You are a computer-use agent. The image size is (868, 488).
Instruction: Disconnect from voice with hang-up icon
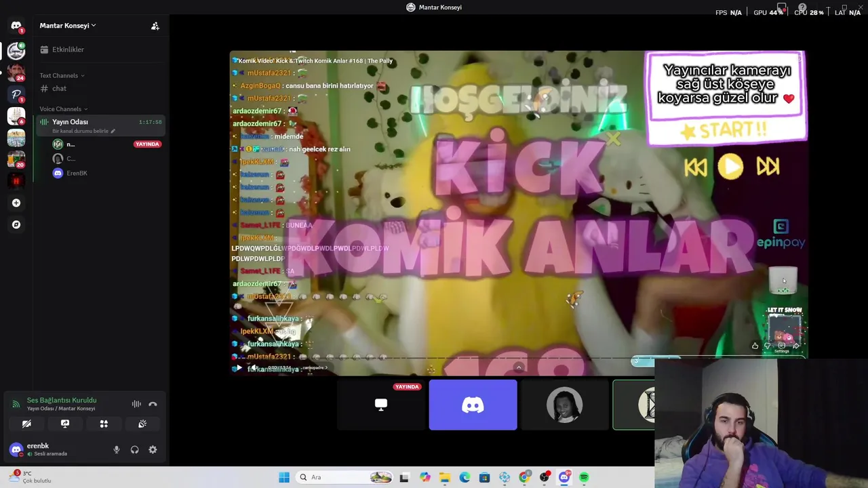153,404
